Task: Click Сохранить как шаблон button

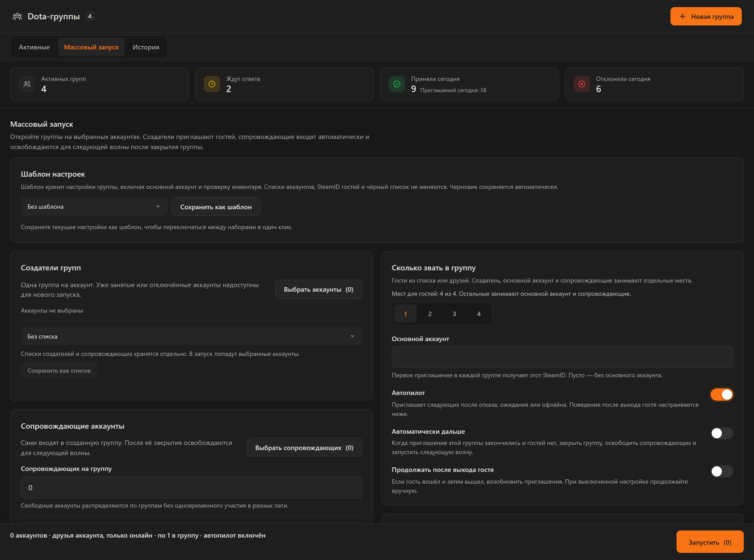Action: [216, 207]
